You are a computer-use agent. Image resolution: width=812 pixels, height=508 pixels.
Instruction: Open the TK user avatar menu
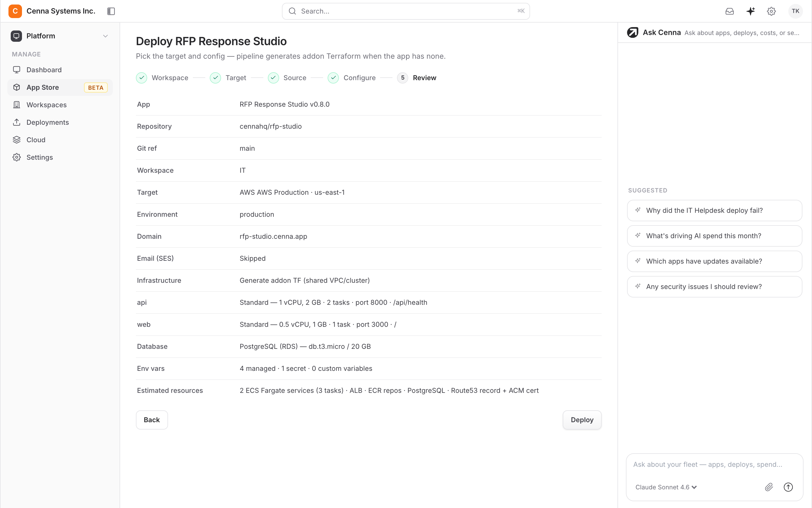point(795,11)
